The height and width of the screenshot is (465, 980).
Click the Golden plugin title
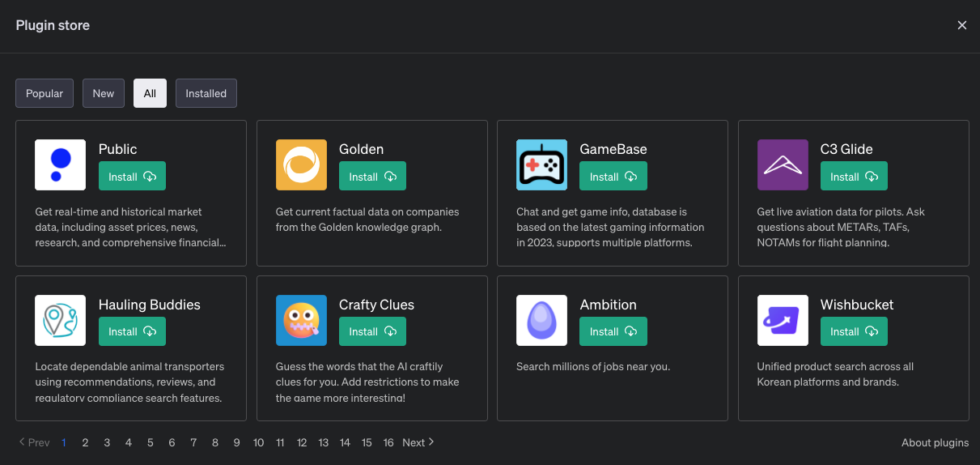[362, 149]
